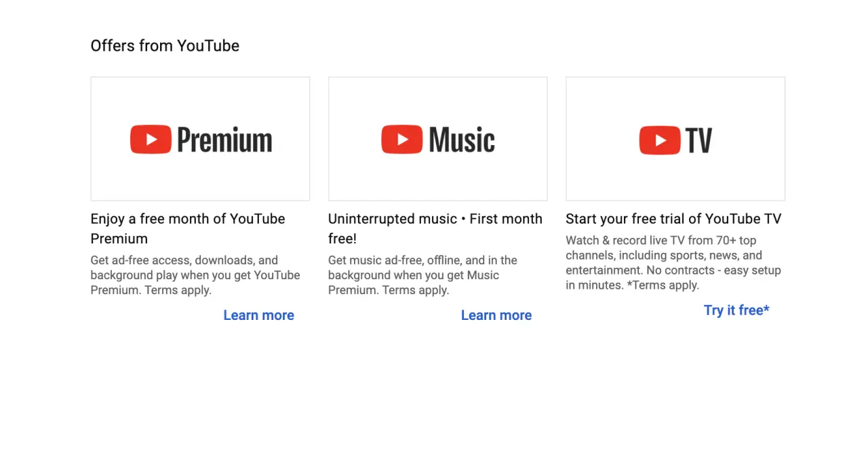Image resolution: width=868 pixels, height=467 pixels.
Task: Select the YouTube Premium logo
Action: [200, 139]
